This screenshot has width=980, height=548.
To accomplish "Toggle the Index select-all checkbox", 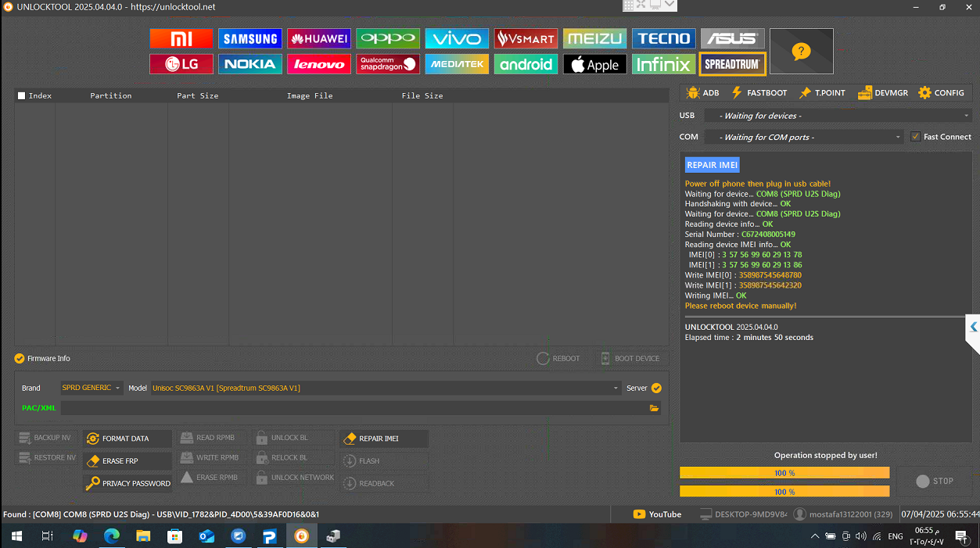I will pyautogui.click(x=22, y=95).
